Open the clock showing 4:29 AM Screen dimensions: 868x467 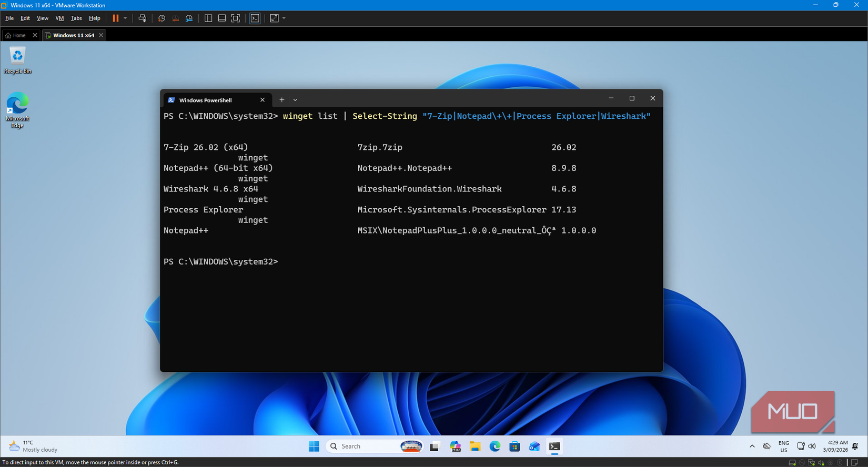click(x=835, y=446)
